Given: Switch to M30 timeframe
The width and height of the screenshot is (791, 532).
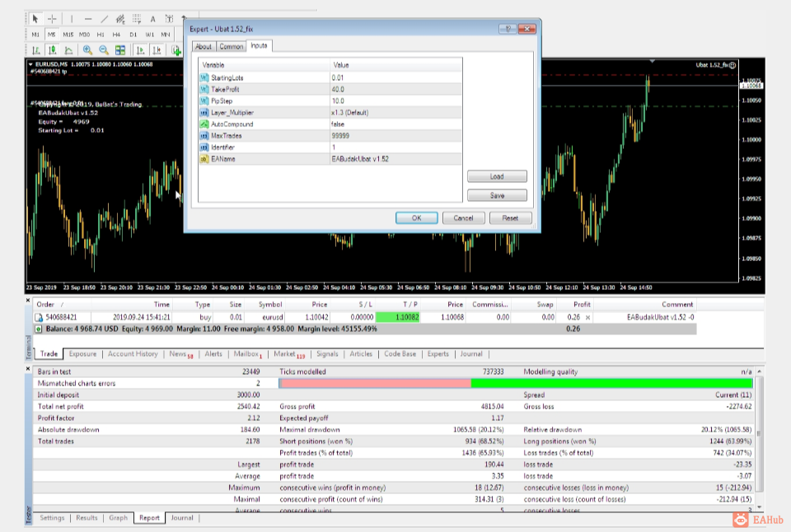Looking at the screenshot, I should (x=84, y=35).
